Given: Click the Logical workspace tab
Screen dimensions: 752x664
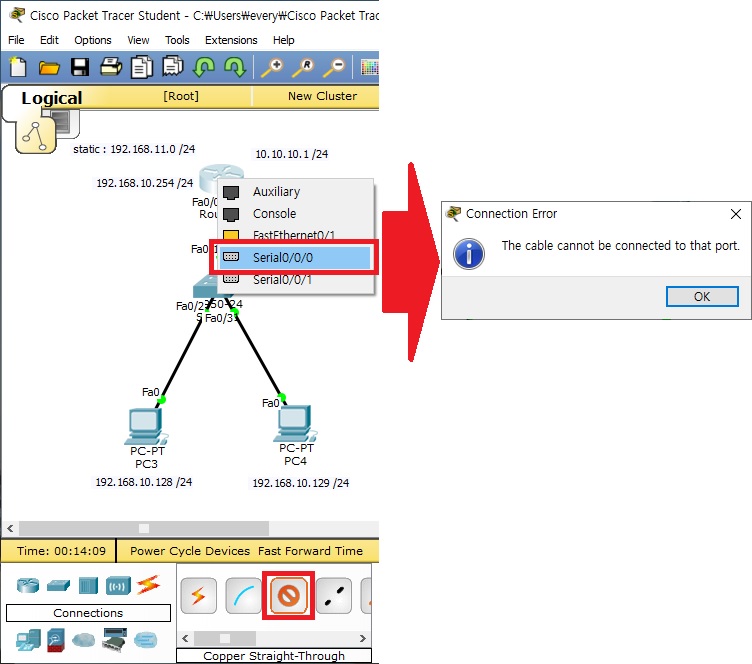Looking at the screenshot, I should [x=51, y=98].
